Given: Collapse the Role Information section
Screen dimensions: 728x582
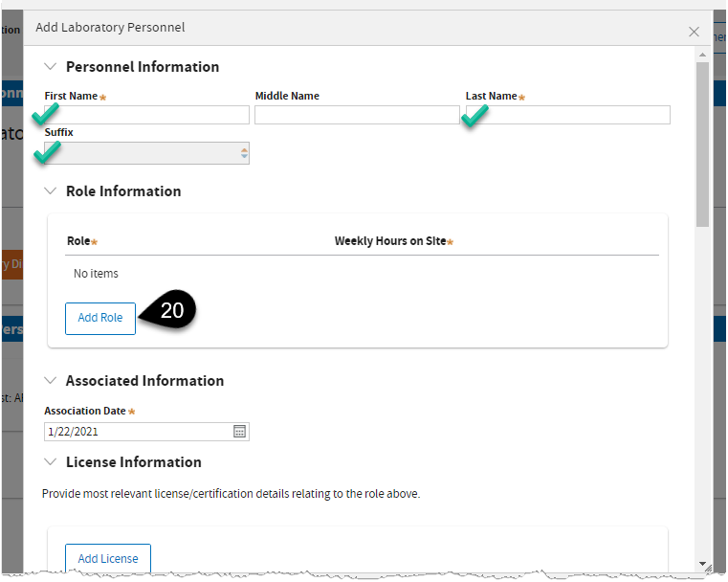Looking at the screenshot, I should pos(51,191).
